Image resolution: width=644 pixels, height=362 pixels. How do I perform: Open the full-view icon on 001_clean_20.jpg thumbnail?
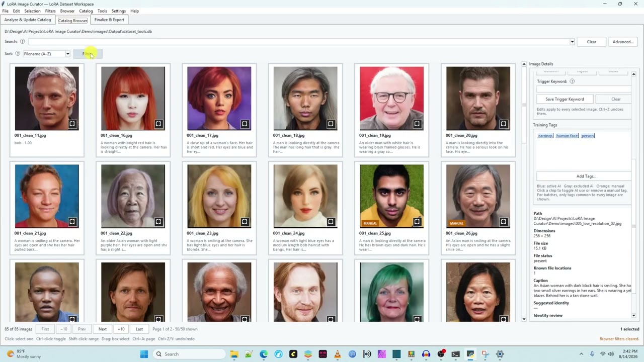click(x=503, y=124)
